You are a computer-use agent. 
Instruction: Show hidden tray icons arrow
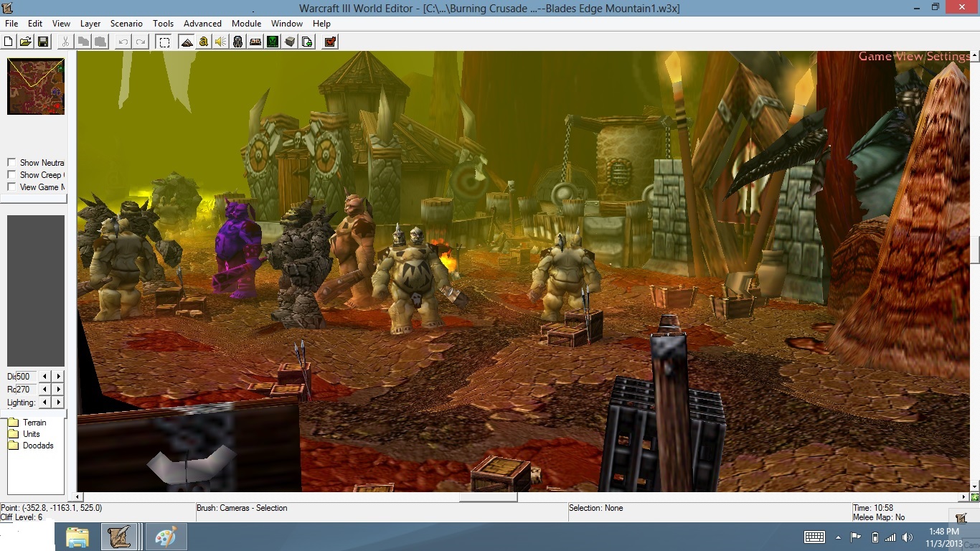(x=838, y=537)
